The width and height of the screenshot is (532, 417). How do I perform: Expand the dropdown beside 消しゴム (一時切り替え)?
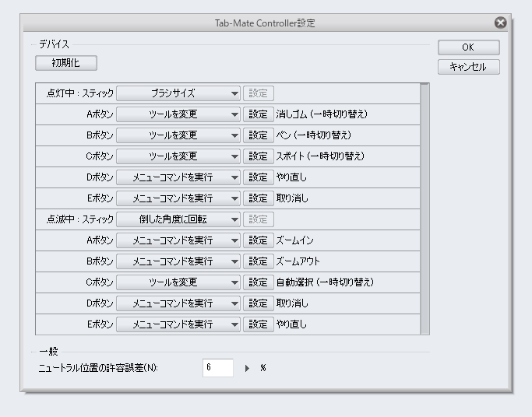[178, 114]
